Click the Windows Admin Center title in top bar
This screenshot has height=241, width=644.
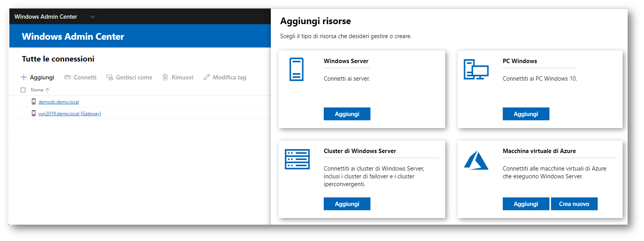pos(46,17)
